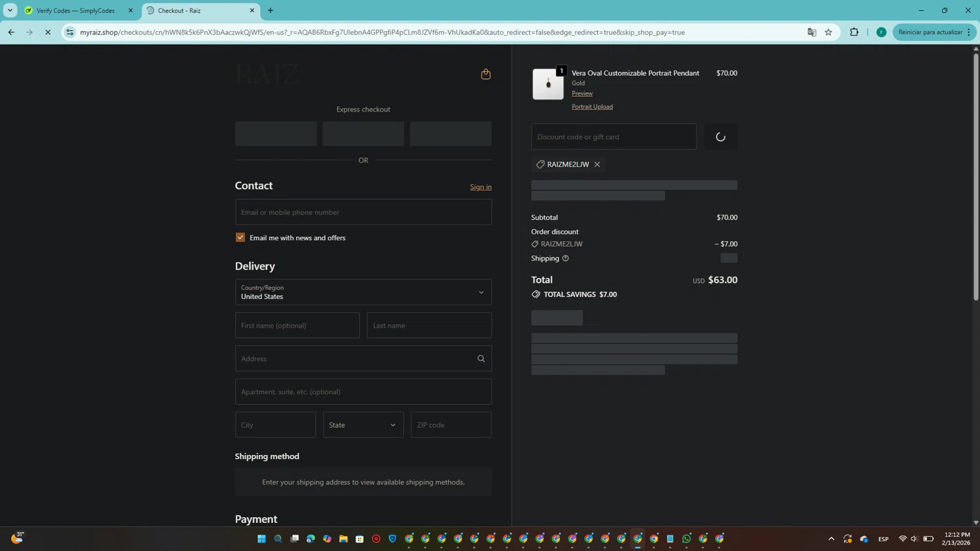The height and width of the screenshot is (551, 980).
Task: Open the Wi-Fi network tray icon
Action: click(x=903, y=539)
